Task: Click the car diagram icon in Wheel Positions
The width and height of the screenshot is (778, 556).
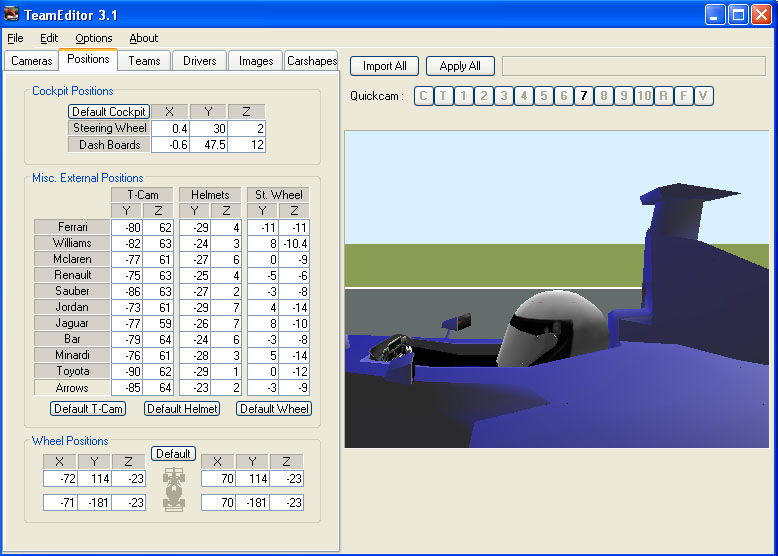Action: tap(174, 490)
